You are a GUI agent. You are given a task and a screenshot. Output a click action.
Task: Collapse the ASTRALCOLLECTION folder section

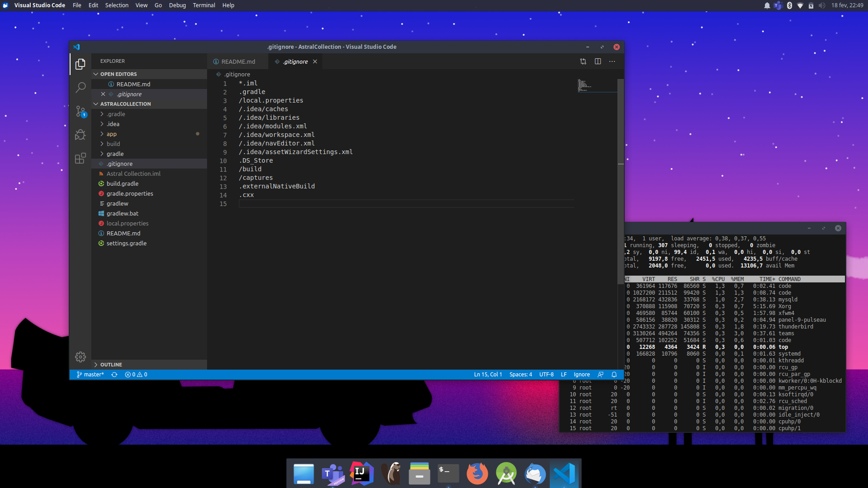point(149,104)
